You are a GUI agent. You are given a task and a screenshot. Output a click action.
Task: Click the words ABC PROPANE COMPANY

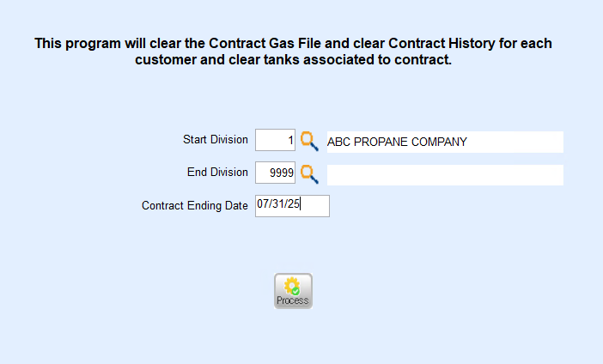pyautogui.click(x=397, y=142)
